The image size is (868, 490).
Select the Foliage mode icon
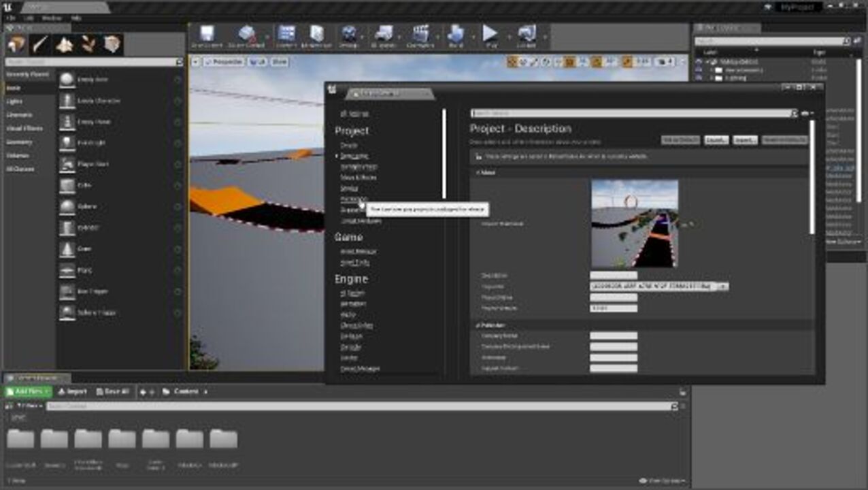(x=88, y=44)
